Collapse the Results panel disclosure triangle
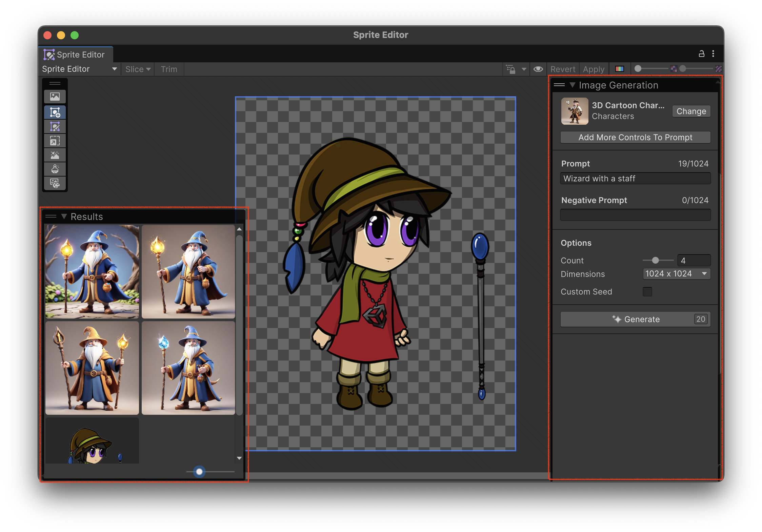Screen dimensions: 762x532 pos(64,217)
